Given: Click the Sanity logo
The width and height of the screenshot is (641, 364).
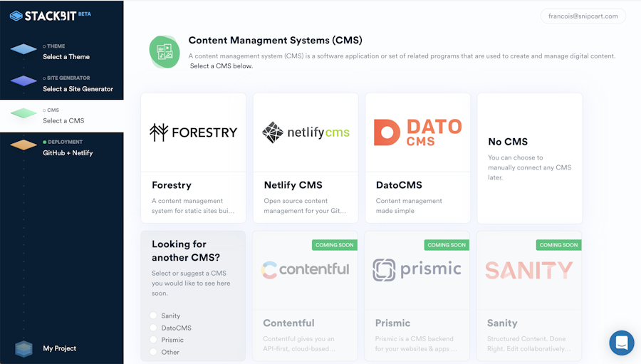Looking at the screenshot, I should 529,271.
